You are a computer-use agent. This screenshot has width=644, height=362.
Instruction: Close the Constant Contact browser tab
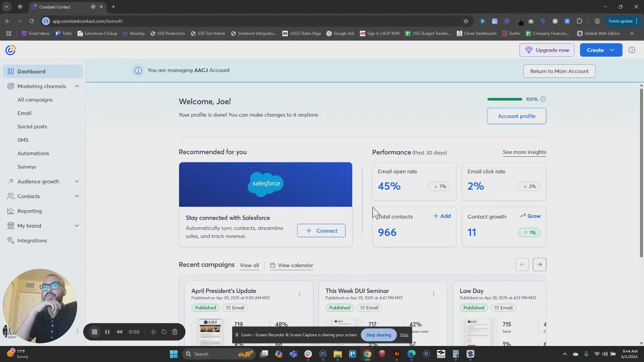click(x=101, y=7)
